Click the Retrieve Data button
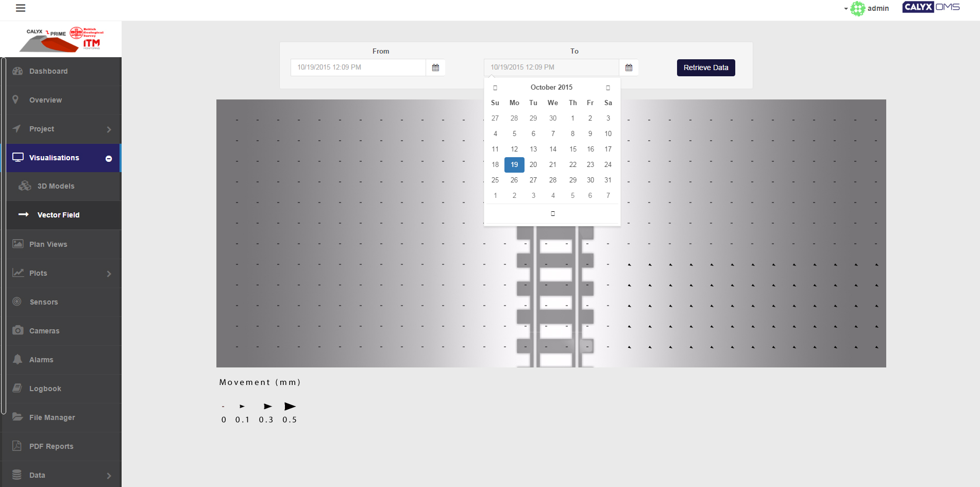This screenshot has width=980, height=487. click(x=705, y=68)
